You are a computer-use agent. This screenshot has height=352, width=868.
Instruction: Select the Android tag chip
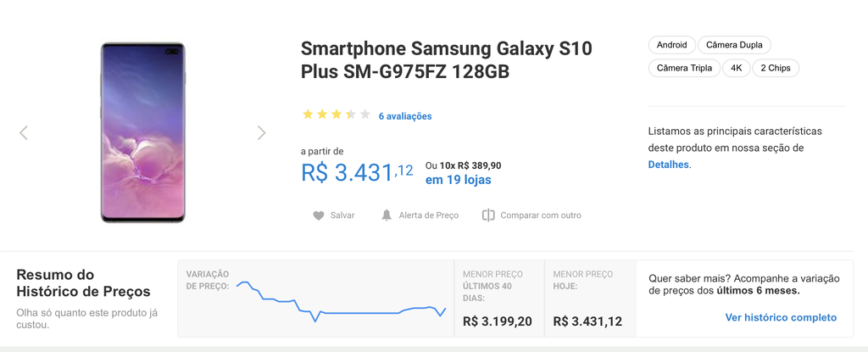(672, 45)
